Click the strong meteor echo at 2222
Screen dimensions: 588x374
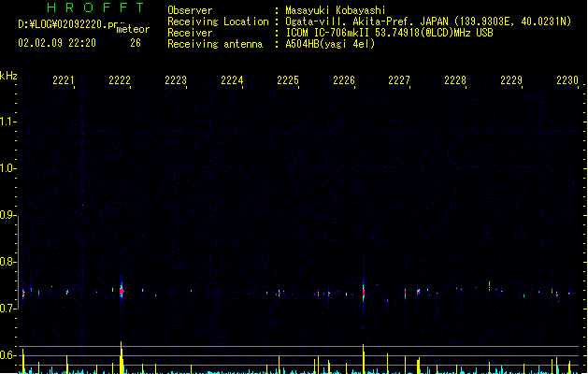122,291
